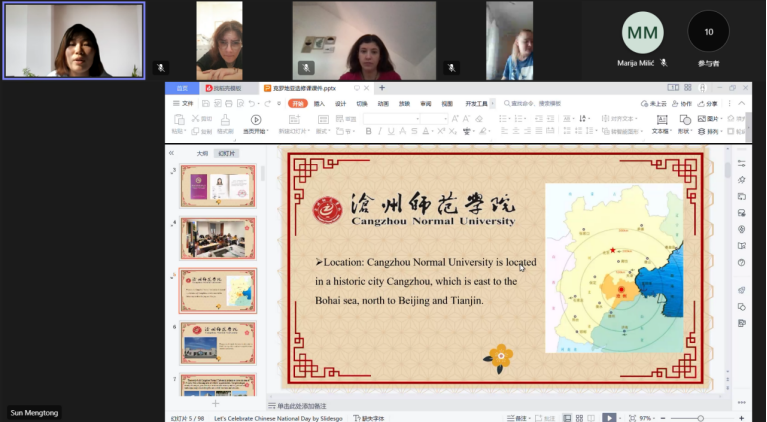This screenshot has width=767, height=422.
Task: Click the 协作 collaborate icon
Action: [682, 103]
